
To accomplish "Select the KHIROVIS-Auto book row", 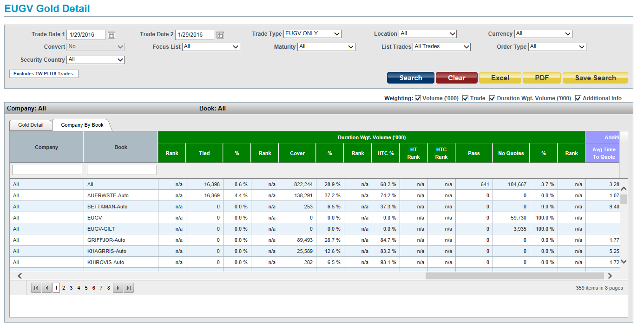I will pos(315,262).
